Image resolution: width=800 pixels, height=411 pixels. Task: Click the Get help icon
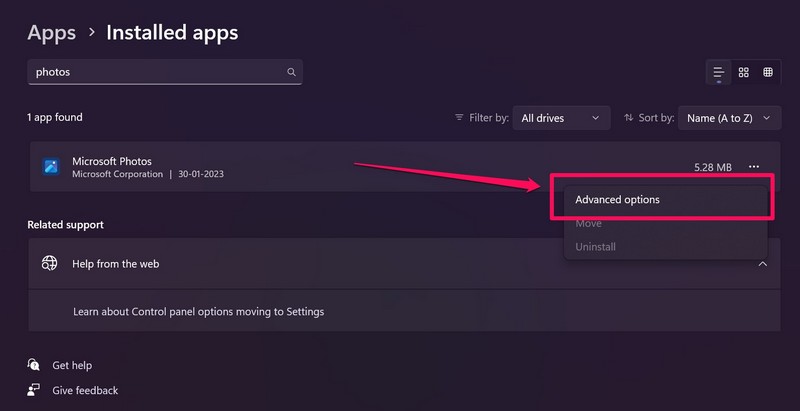[x=34, y=365]
